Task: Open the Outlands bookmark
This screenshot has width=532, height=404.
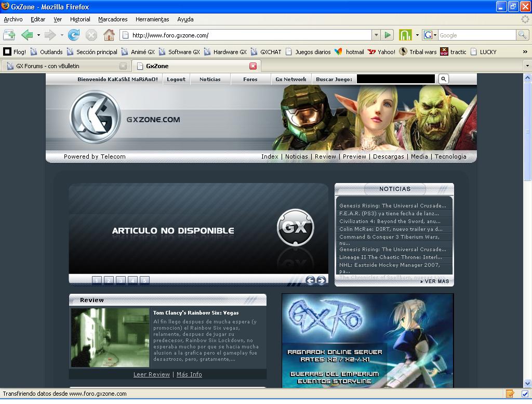Action: coord(46,52)
